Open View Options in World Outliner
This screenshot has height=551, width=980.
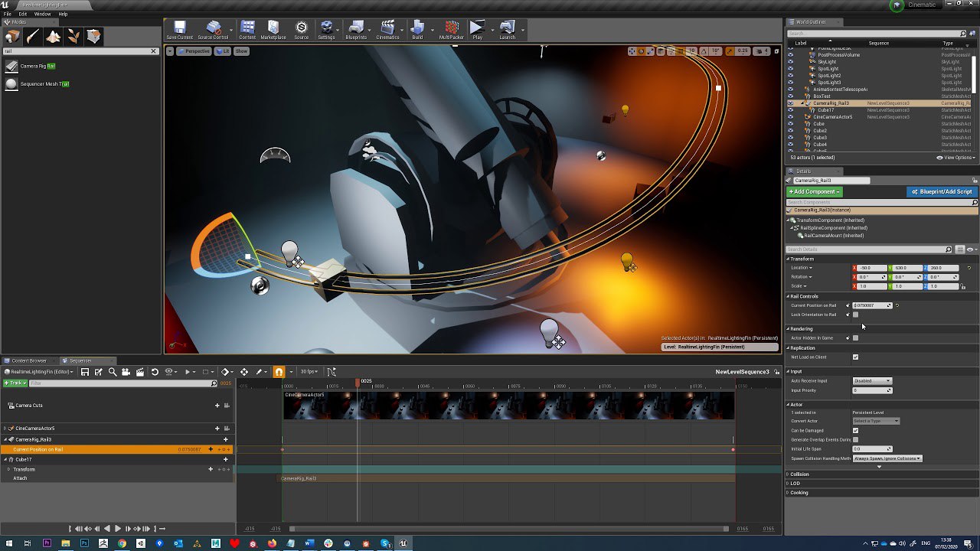pyautogui.click(x=956, y=158)
